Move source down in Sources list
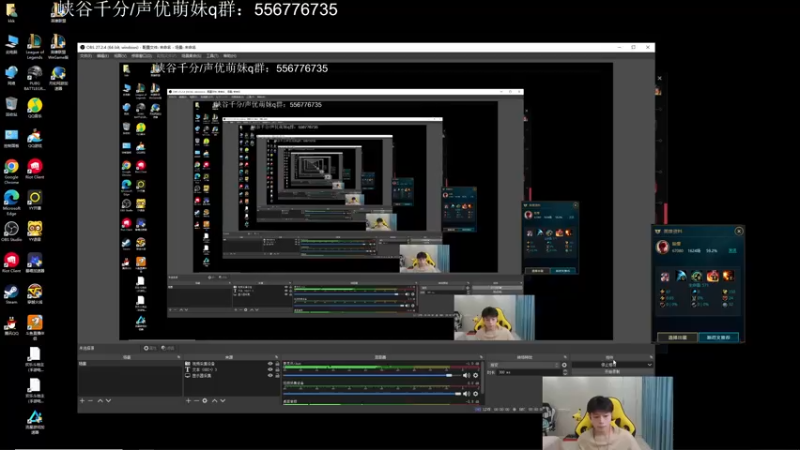The image size is (800, 450). point(222,401)
